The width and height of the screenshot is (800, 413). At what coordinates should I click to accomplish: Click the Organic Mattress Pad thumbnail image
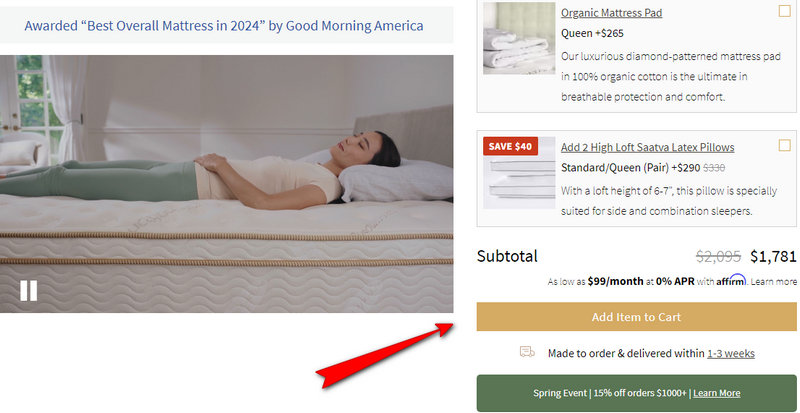[519, 38]
